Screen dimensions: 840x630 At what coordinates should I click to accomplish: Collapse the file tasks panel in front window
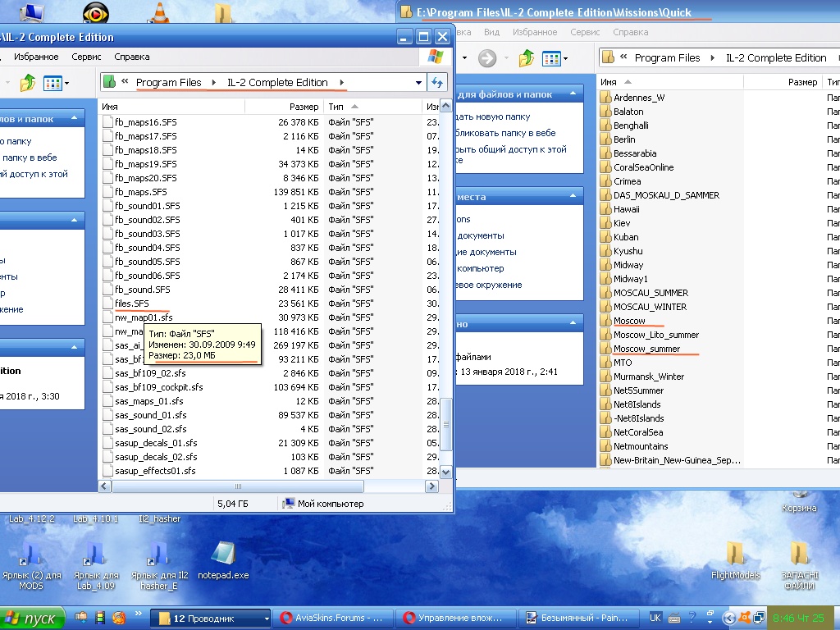(74, 117)
